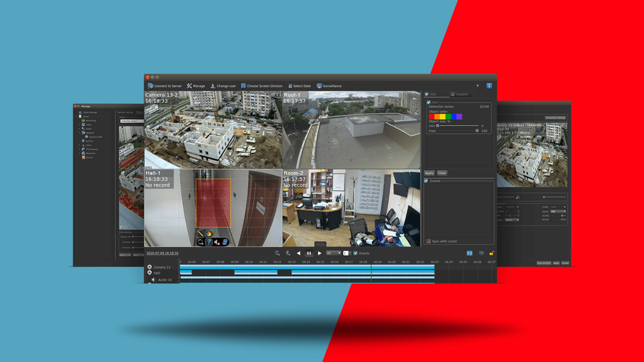This screenshot has width=644, height=362.
Task: Enable the Custom tab checkbox
Action: [452, 94]
